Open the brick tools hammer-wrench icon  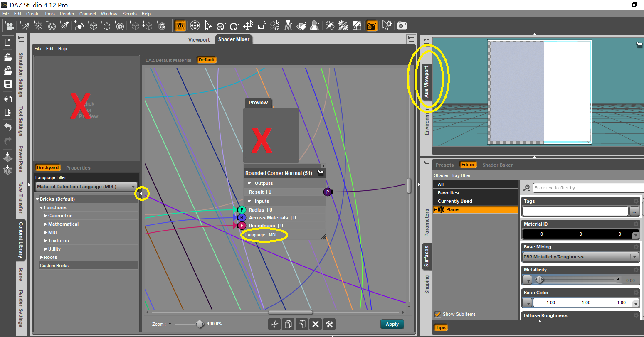[329, 325]
